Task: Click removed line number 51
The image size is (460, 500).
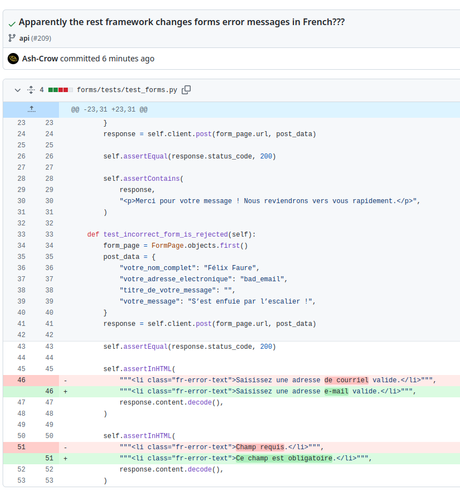Action: click(21, 447)
